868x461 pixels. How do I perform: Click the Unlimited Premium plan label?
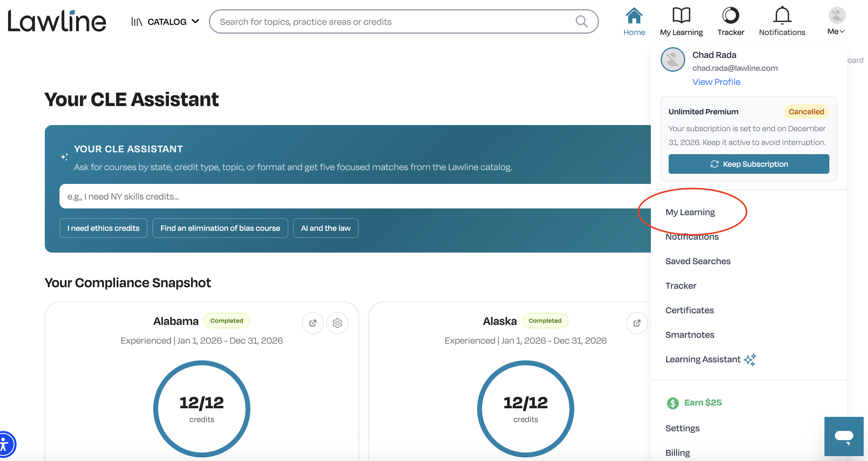click(x=703, y=112)
